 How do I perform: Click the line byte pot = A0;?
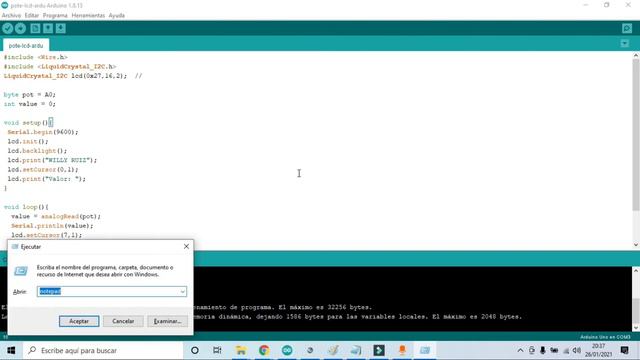point(29,94)
